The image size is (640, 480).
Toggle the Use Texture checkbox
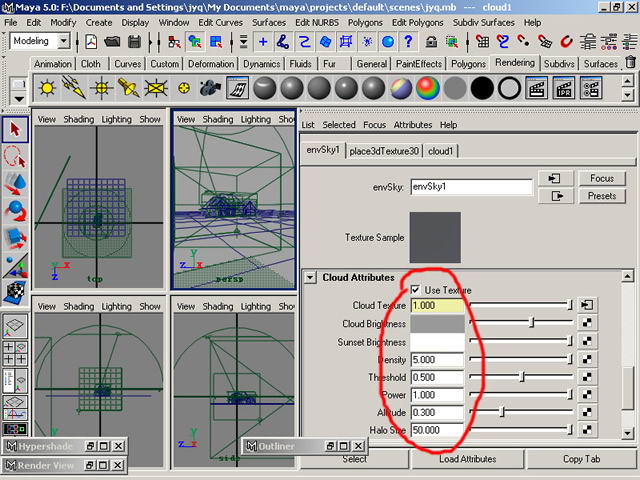tap(415, 290)
